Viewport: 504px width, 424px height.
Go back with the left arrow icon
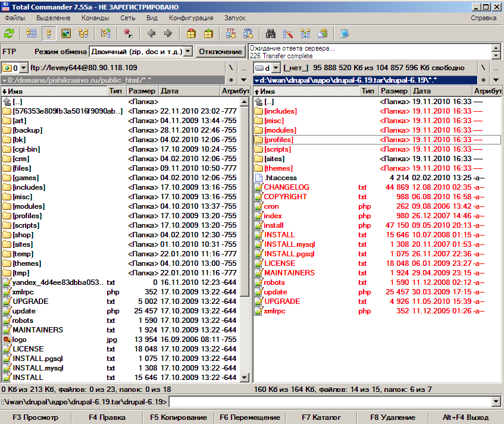[x=151, y=33]
